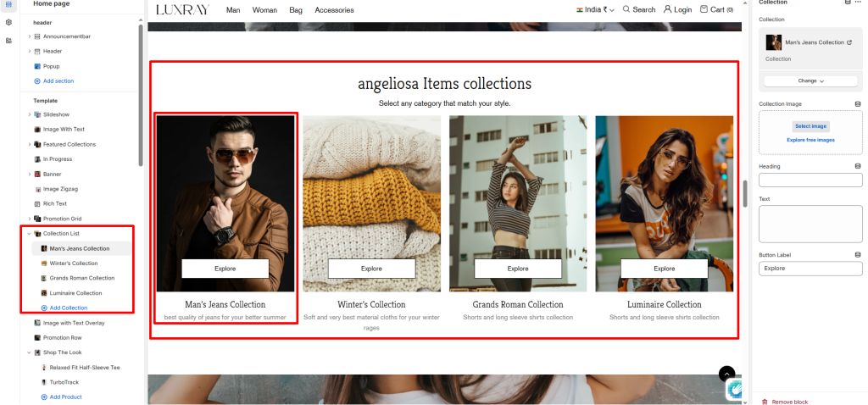
Task: Click external link icon next to Man's Jeans Collection
Action: coord(849,42)
